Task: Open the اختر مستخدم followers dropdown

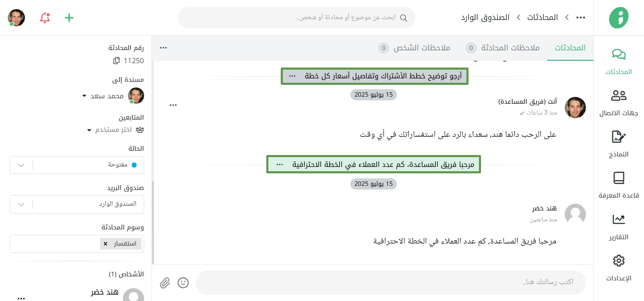Action: (x=89, y=130)
